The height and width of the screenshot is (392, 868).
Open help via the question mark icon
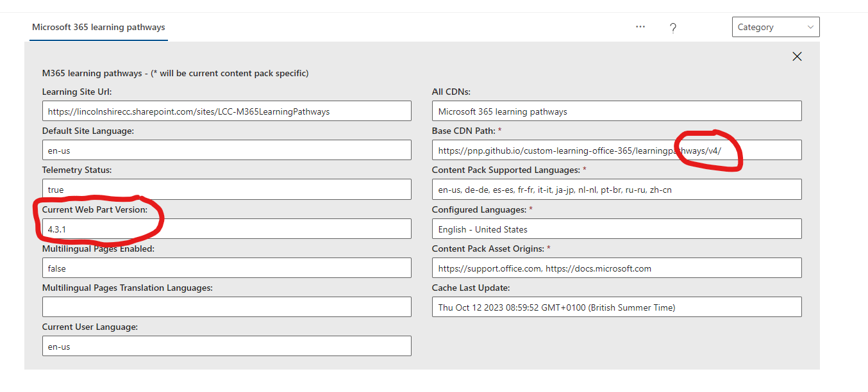coord(672,28)
